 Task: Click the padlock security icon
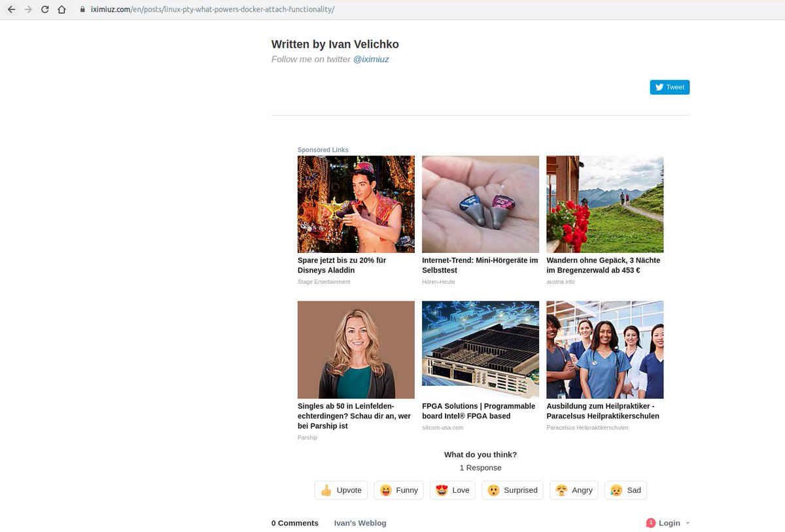(x=82, y=10)
